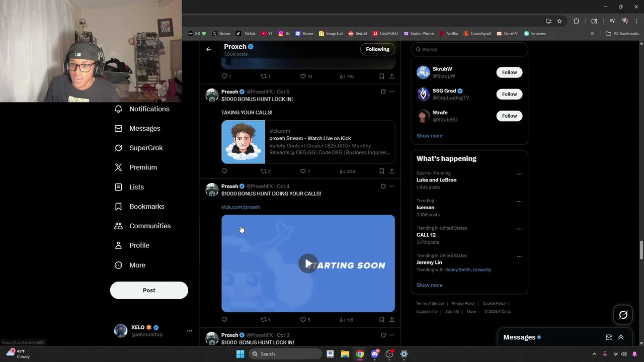Open Bookmarks in the sidebar
Viewport: 644px width, 362px height.
(x=139, y=207)
